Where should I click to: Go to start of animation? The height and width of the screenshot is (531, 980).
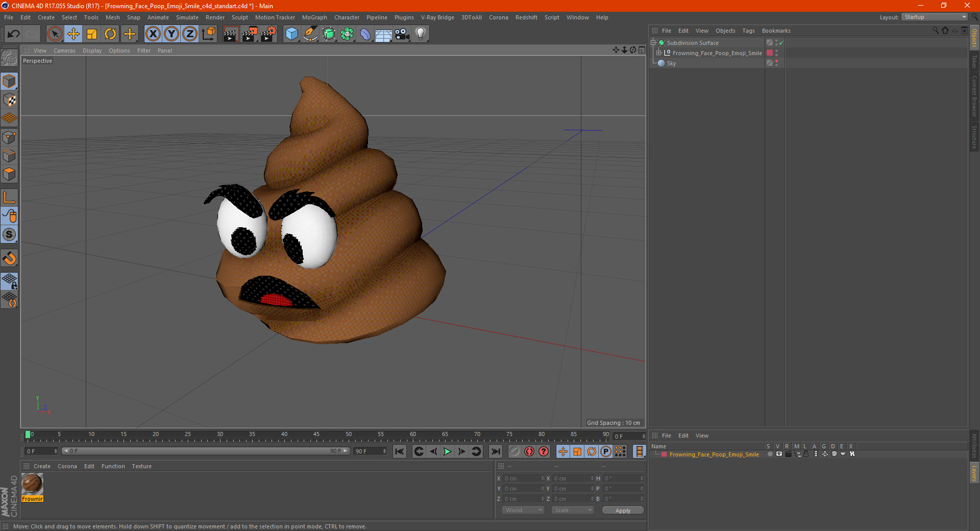click(400, 451)
